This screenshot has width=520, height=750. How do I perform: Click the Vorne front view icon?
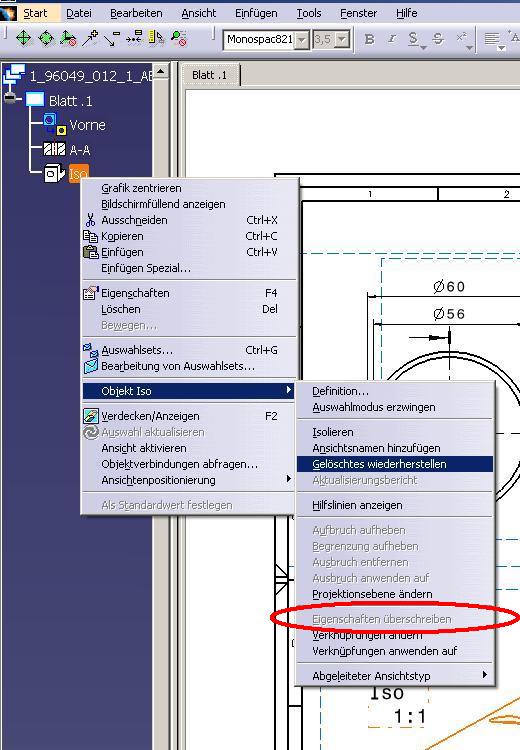[55, 124]
